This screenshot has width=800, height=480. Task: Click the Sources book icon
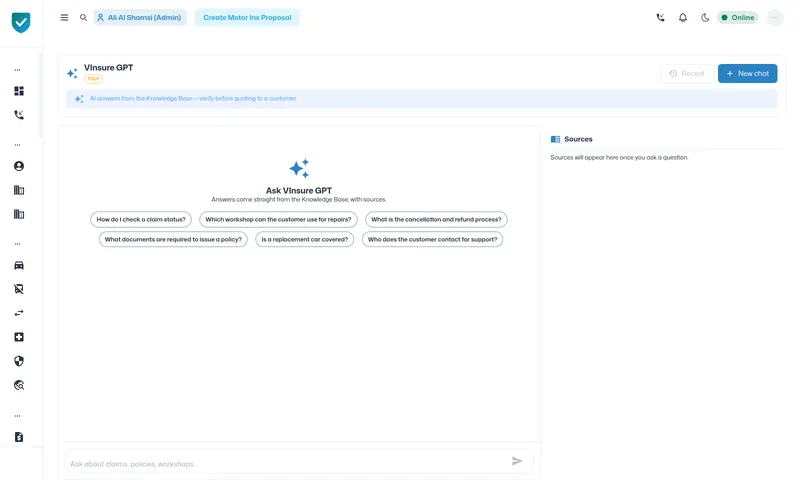click(555, 139)
